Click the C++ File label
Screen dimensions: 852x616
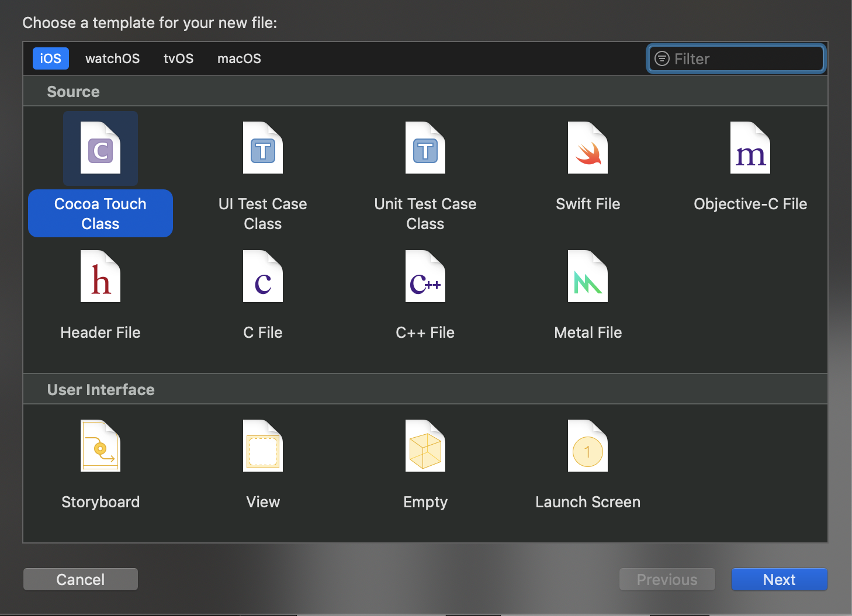[x=425, y=333]
